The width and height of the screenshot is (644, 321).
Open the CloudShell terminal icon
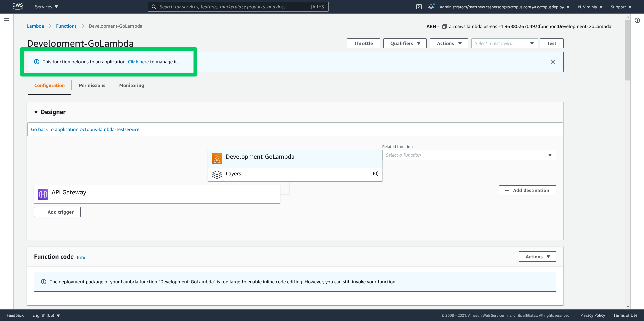(x=419, y=7)
